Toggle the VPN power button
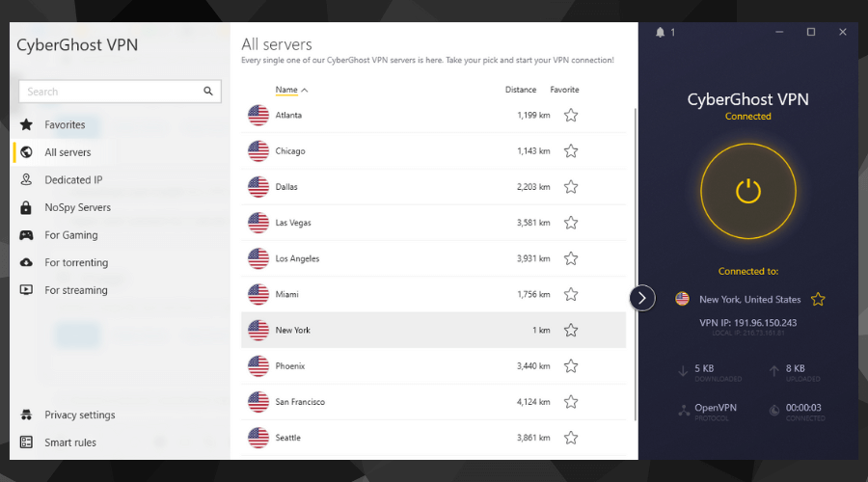Image resolution: width=868 pixels, height=482 pixels. point(747,192)
